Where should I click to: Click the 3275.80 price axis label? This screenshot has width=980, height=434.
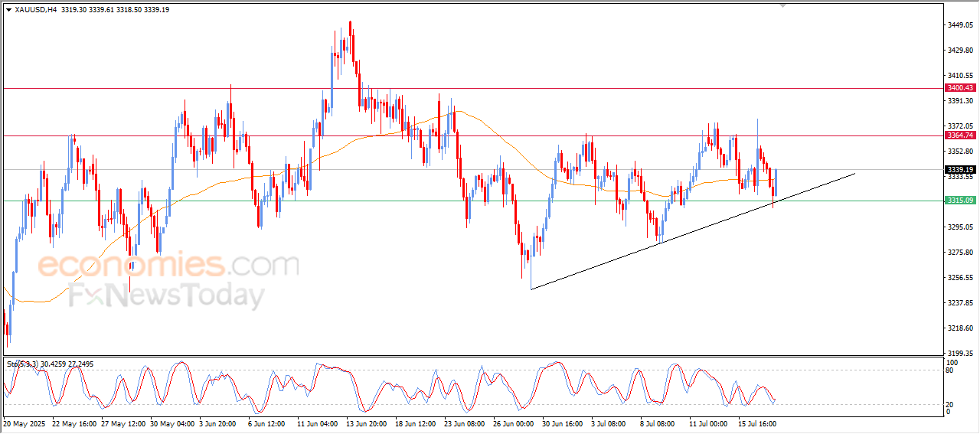click(960, 253)
